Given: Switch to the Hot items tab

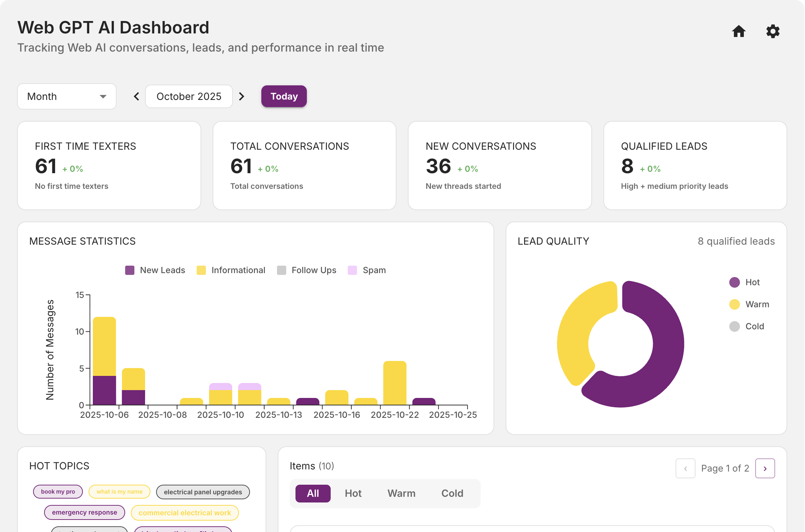Looking at the screenshot, I should 353,493.
